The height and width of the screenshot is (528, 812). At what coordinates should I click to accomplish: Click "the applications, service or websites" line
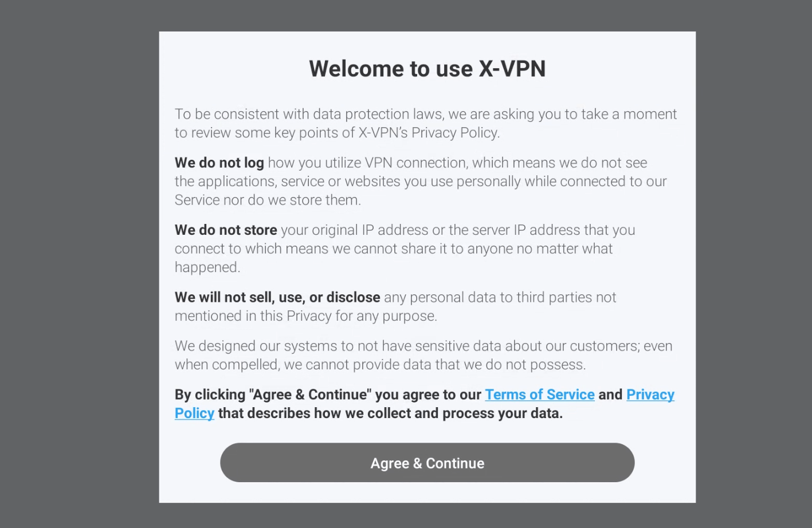tap(420, 182)
